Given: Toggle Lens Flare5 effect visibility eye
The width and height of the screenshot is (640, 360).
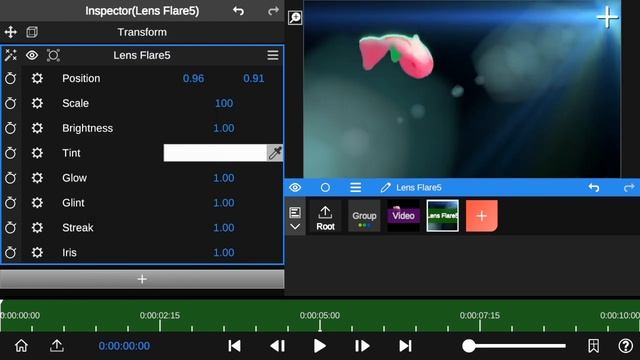Looking at the screenshot, I should pyautogui.click(x=32, y=55).
